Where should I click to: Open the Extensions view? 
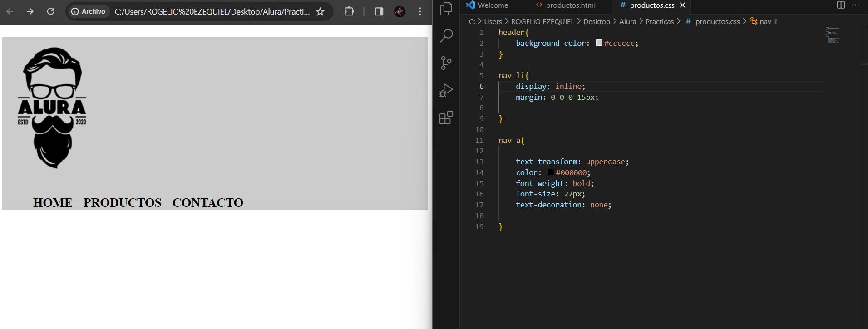click(446, 118)
